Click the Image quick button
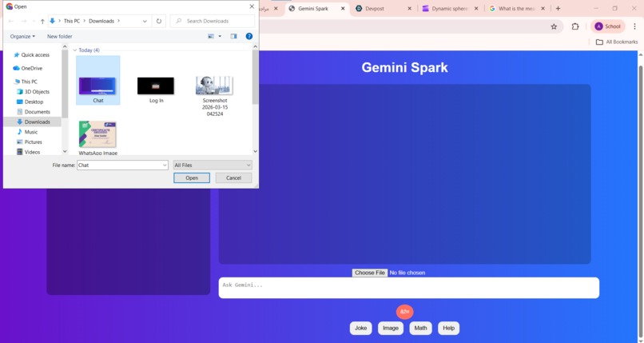Image resolution: width=644 pixels, height=343 pixels. (x=391, y=328)
